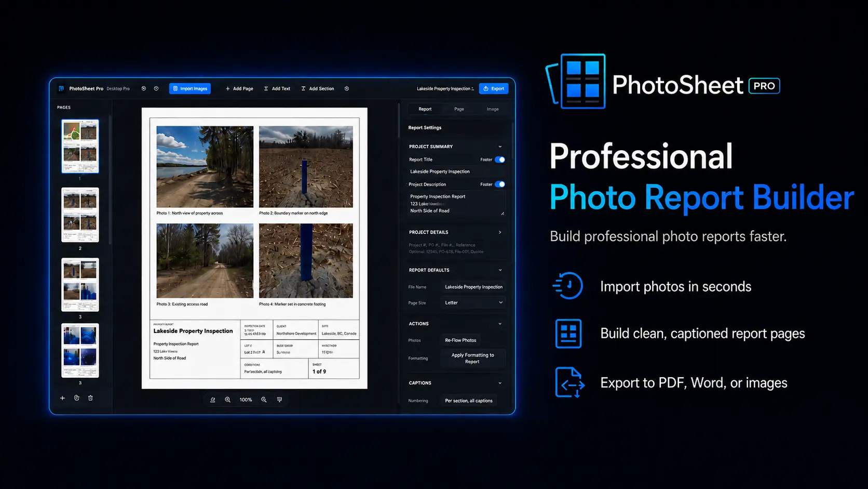The width and height of the screenshot is (868, 489).
Task: Click the Report Title input field
Action: (456, 171)
